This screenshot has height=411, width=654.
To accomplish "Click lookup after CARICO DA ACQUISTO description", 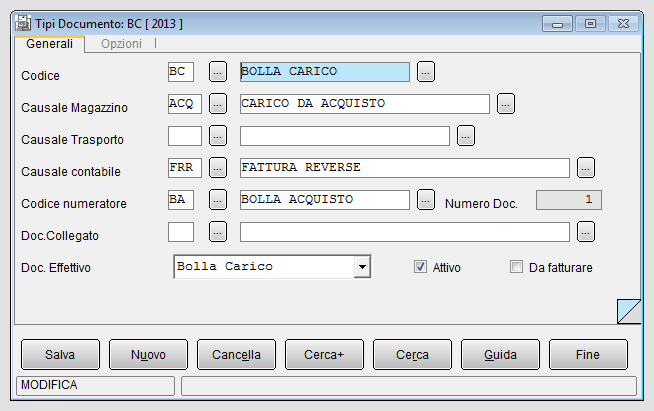I will (506, 104).
